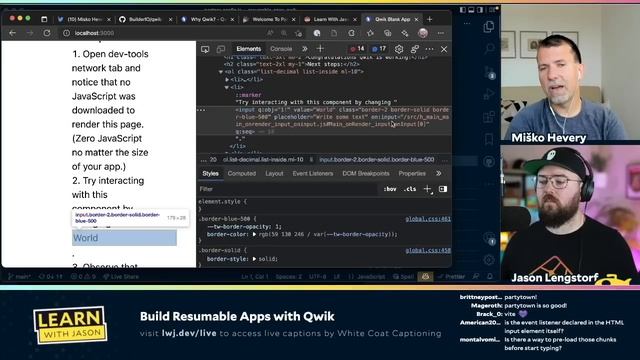View site information icon in address bar
The height and width of the screenshot is (360, 640).
pos(67,33)
